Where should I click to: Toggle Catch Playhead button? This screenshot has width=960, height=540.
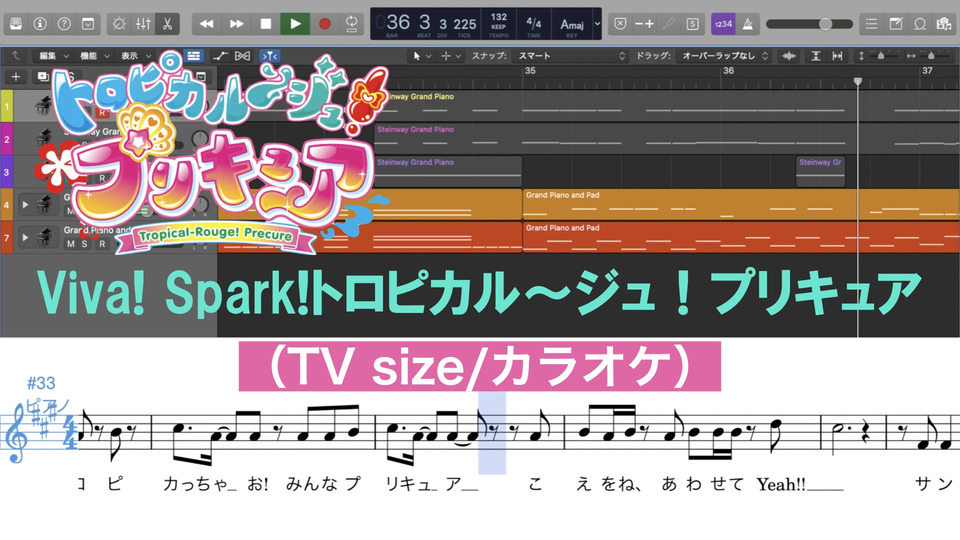pos(270,56)
